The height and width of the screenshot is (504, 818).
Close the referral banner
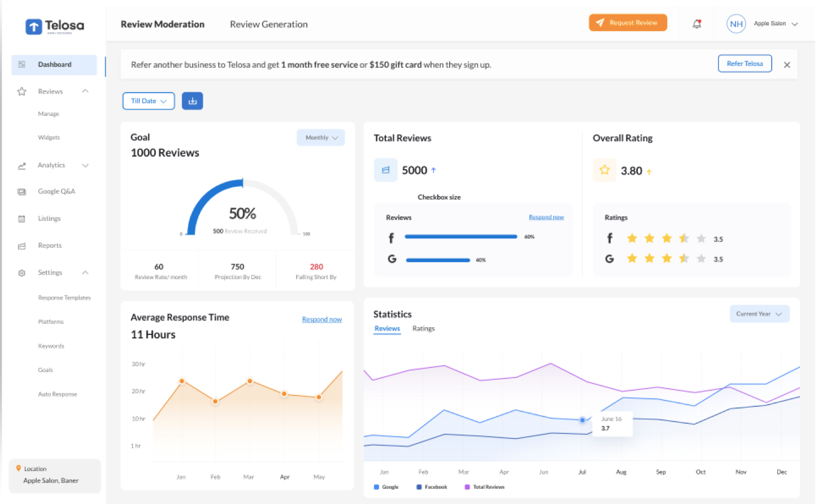[x=786, y=65]
